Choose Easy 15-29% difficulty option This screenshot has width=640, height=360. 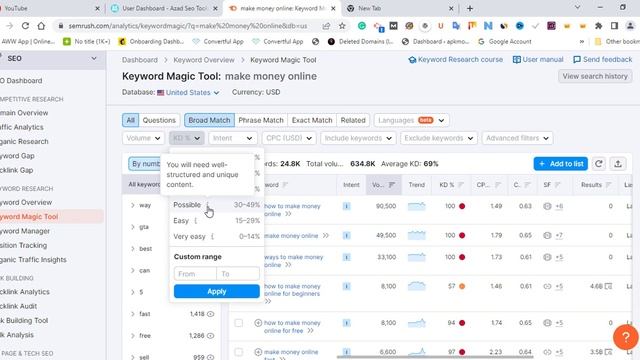(216, 221)
